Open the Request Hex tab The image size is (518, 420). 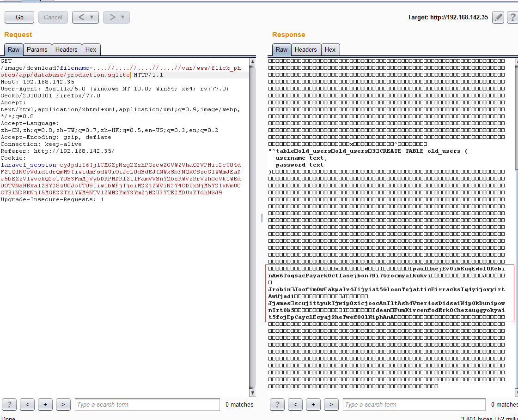pos(91,49)
